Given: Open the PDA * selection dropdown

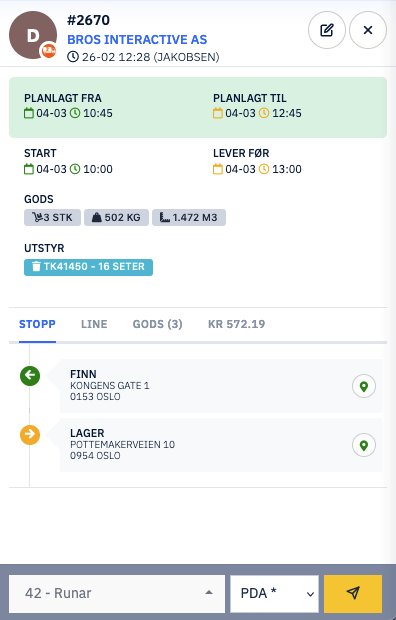Looking at the screenshot, I should tap(275, 594).
